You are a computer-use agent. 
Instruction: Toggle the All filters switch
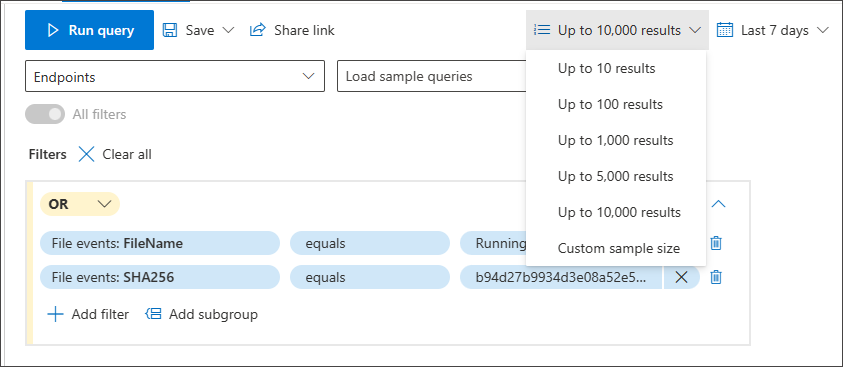click(45, 114)
